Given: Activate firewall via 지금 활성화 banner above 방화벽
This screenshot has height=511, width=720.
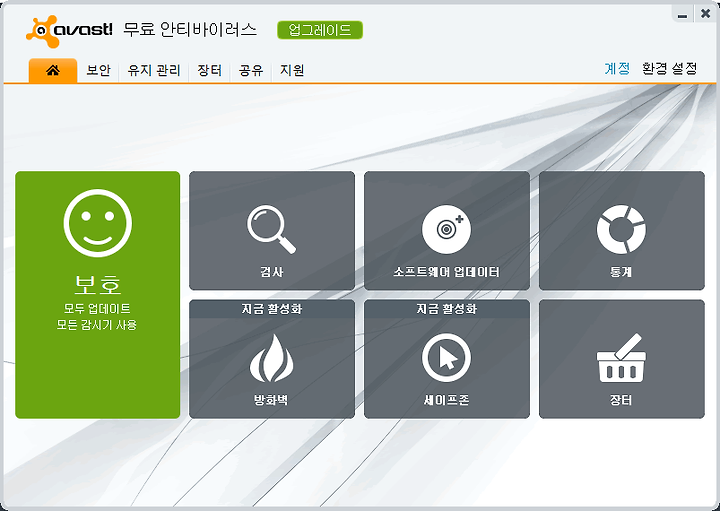Looking at the screenshot, I should [x=272, y=309].
